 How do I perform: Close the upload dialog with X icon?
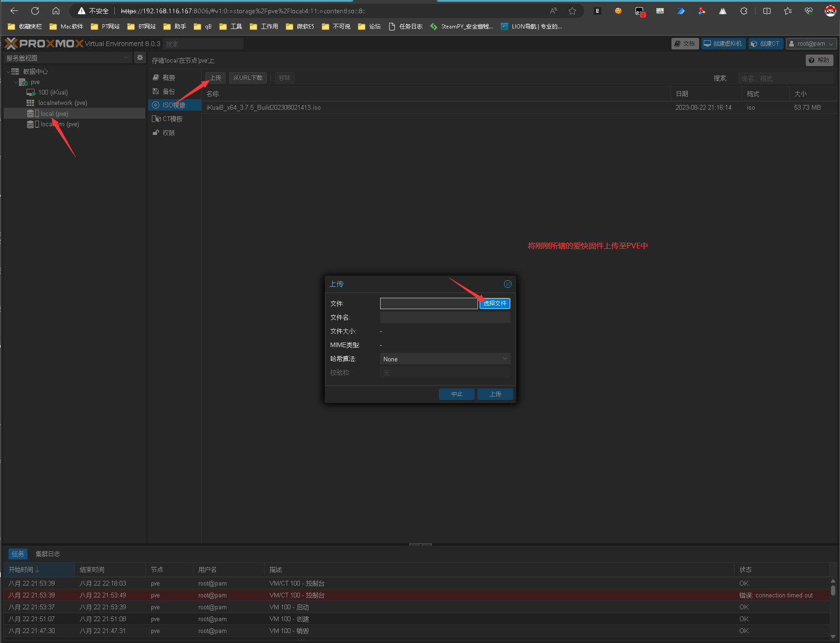click(x=507, y=284)
